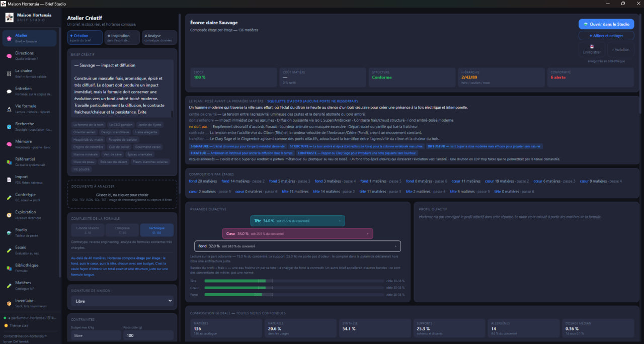Click the Studio sidebar icon

click(9, 232)
